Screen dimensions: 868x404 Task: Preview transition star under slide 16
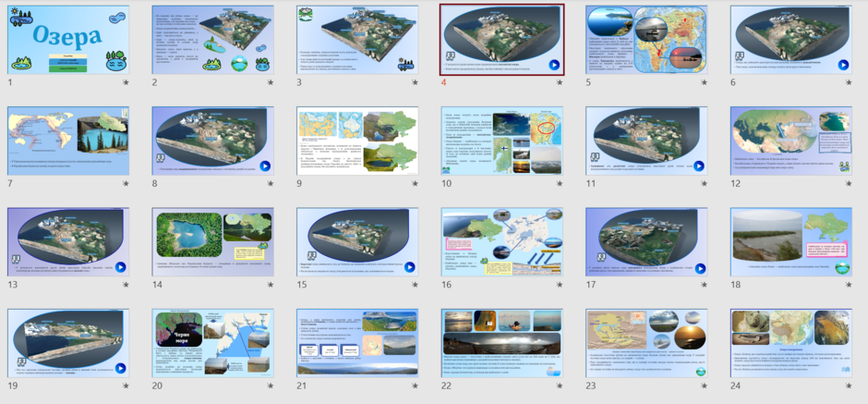[559, 285]
